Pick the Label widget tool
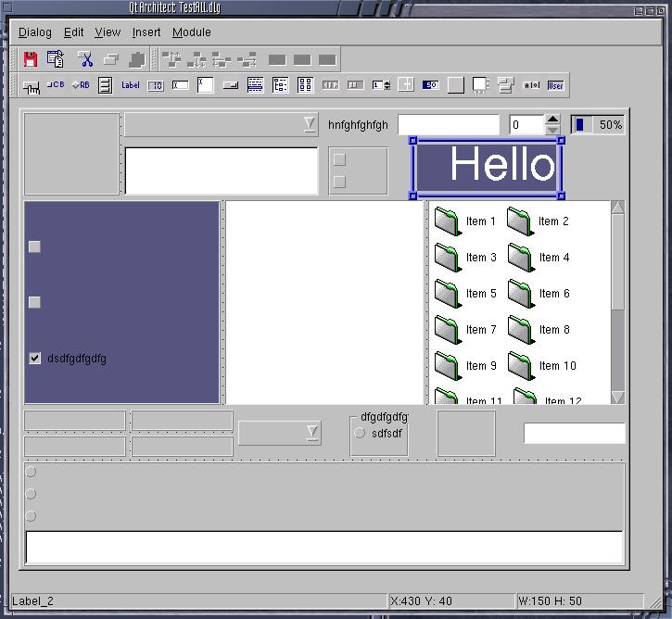 pos(130,85)
